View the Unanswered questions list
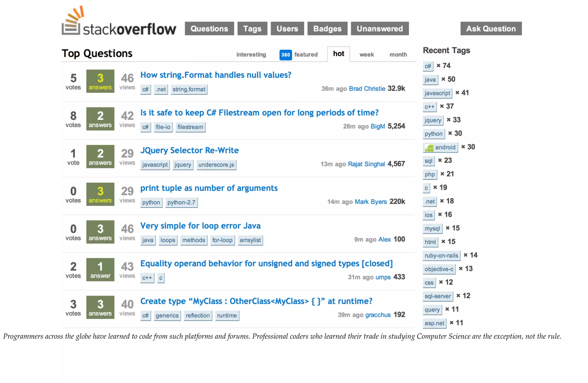Screen dimensions: 588x383 (380, 29)
